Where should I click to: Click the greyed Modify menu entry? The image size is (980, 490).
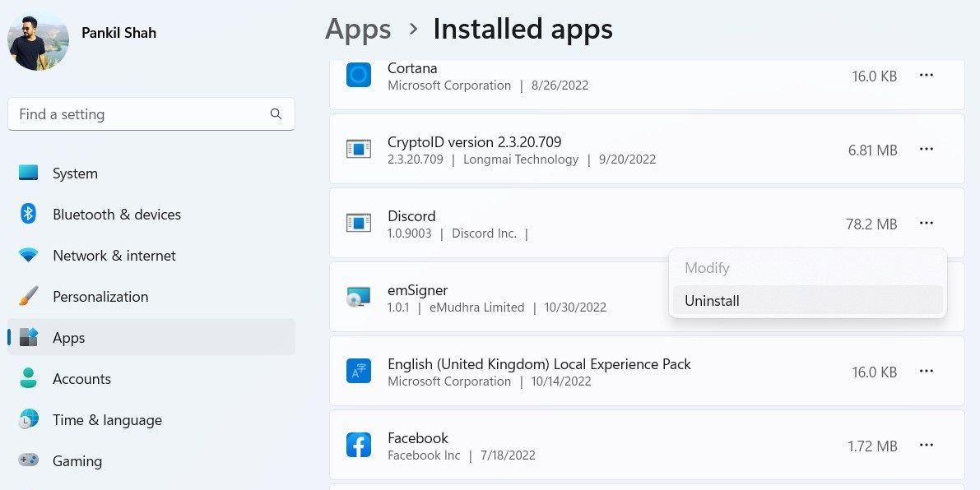click(x=807, y=268)
